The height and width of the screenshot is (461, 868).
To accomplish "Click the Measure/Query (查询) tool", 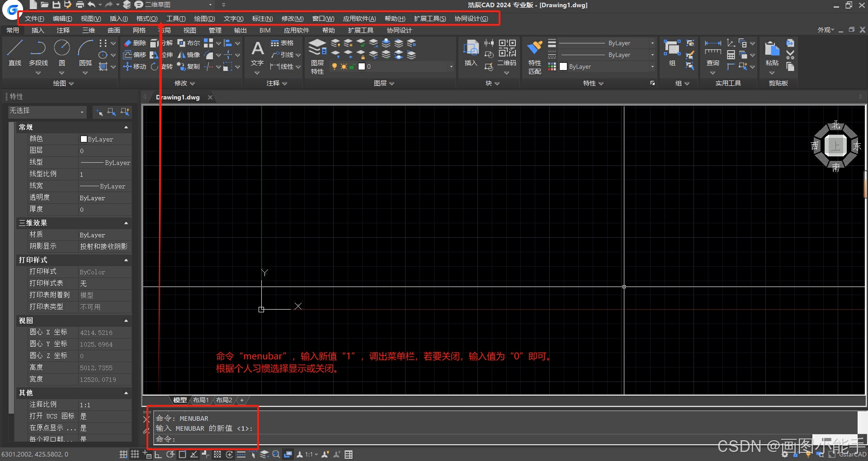I will click(713, 53).
